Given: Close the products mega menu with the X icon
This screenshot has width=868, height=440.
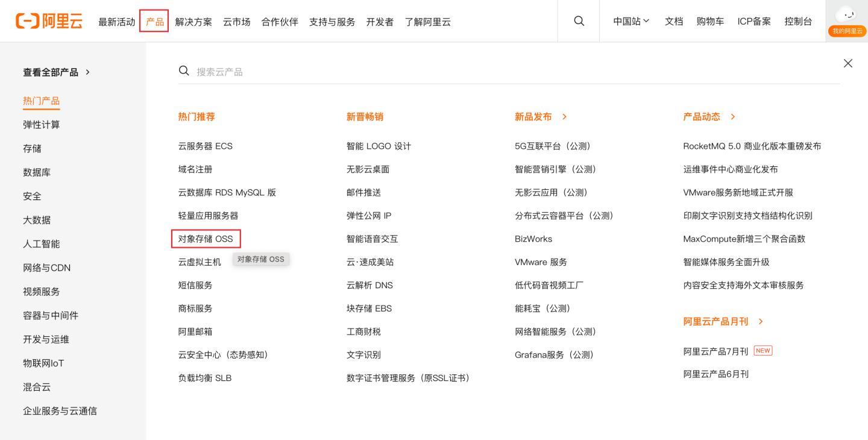Looking at the screenshot, I should click(x=848, y=63).
